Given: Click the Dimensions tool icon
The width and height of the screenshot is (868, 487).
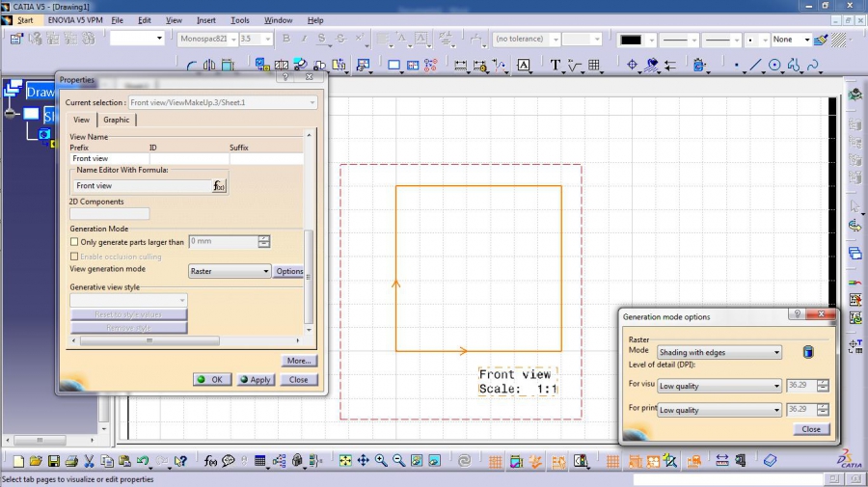Looking at the screenshot, I should pyautogui.click(x=460, y=66).
